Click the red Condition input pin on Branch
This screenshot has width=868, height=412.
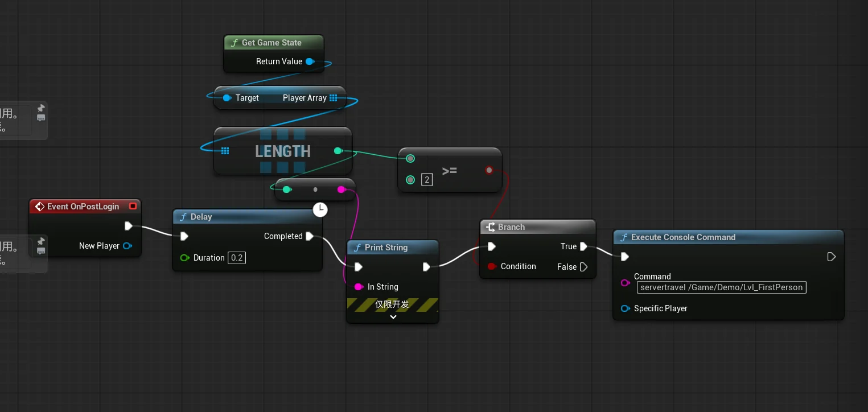coord(492,266)
